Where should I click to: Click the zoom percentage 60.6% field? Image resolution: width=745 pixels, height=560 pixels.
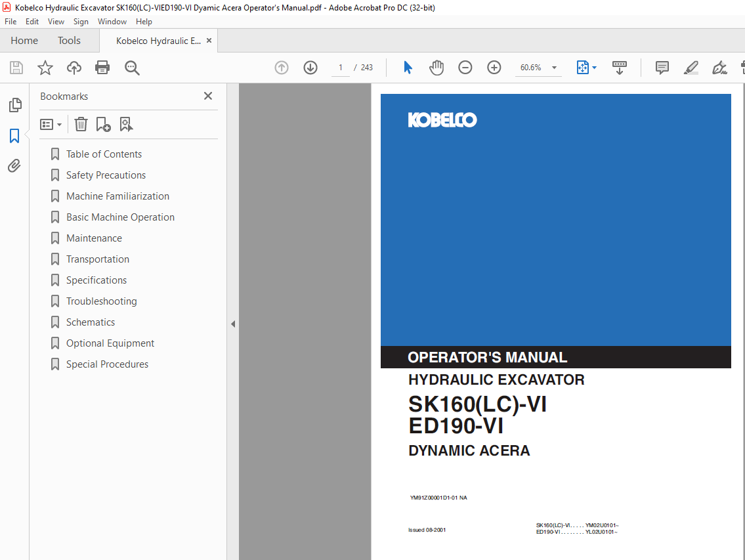point(531,68)
